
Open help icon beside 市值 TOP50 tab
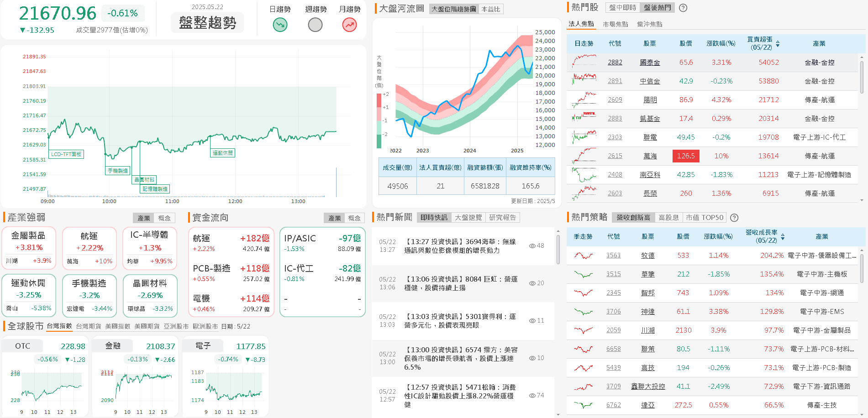pos(734,218)
